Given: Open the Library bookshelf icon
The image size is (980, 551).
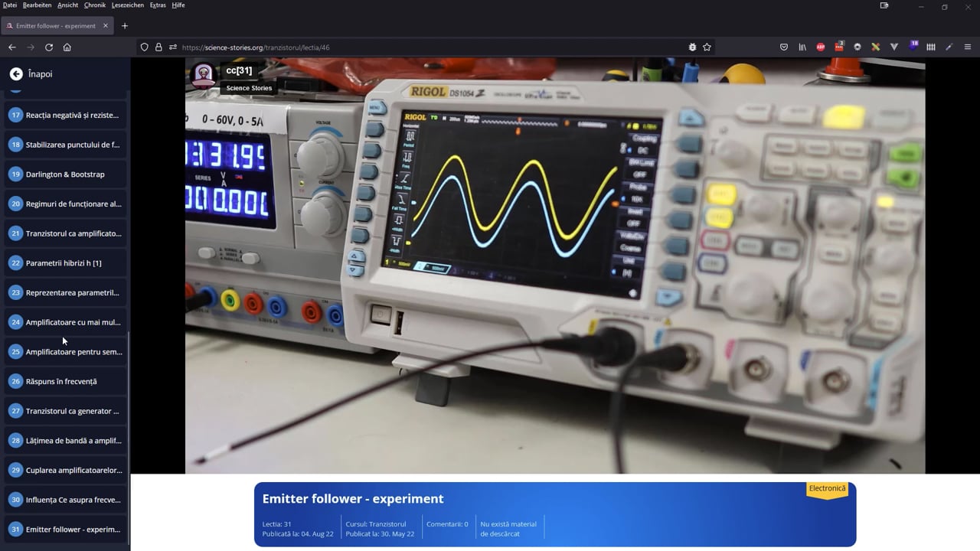Looking at the screenshot, I should (x=802, y=47).
